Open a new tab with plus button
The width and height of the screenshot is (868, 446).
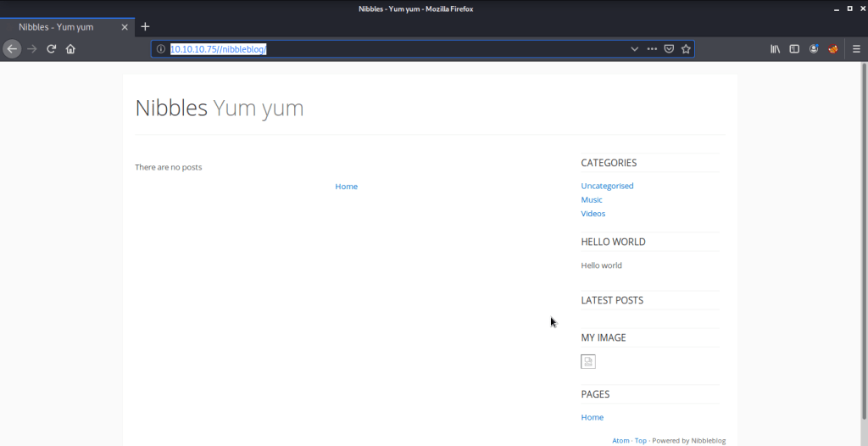coord(145,27)
